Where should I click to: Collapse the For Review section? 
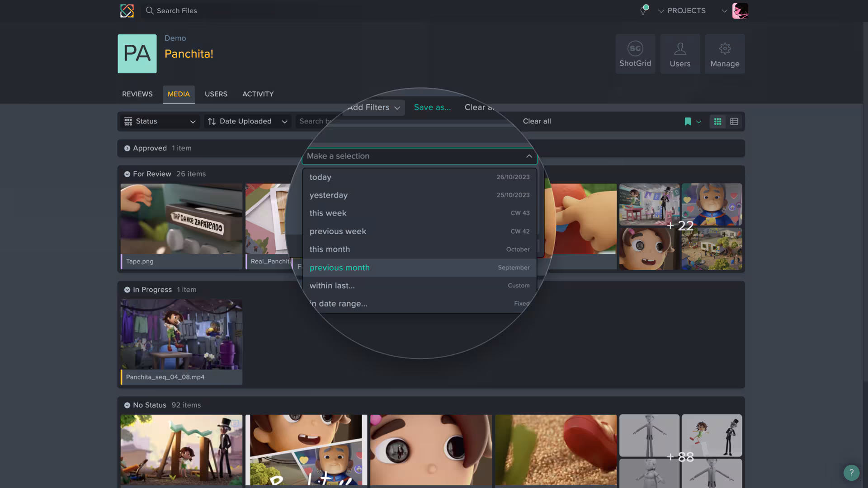127,174
